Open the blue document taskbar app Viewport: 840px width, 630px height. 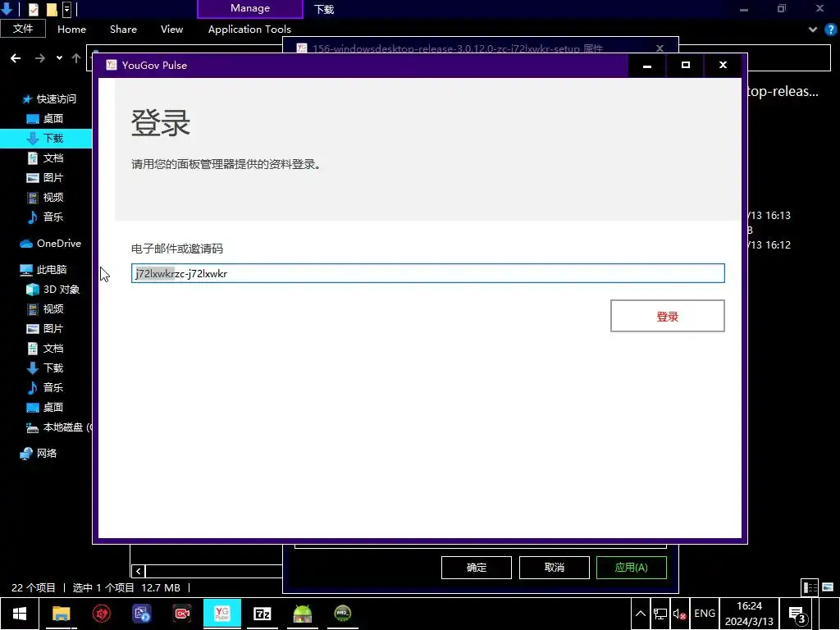pos(142,614)
